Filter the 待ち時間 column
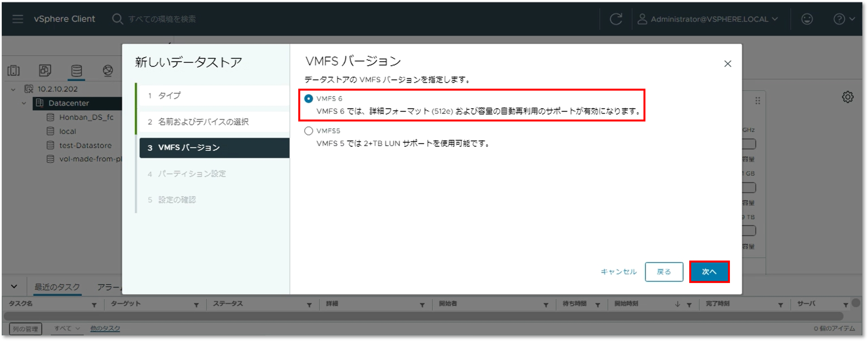This screenshot has width=868, height=341. tap(598, 305)
